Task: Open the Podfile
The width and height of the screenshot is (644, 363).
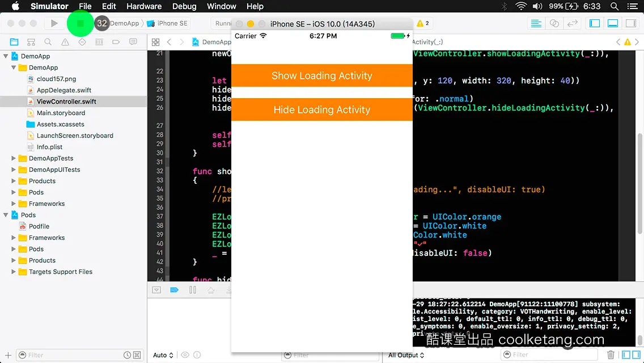Action: (x=39, y=226)
